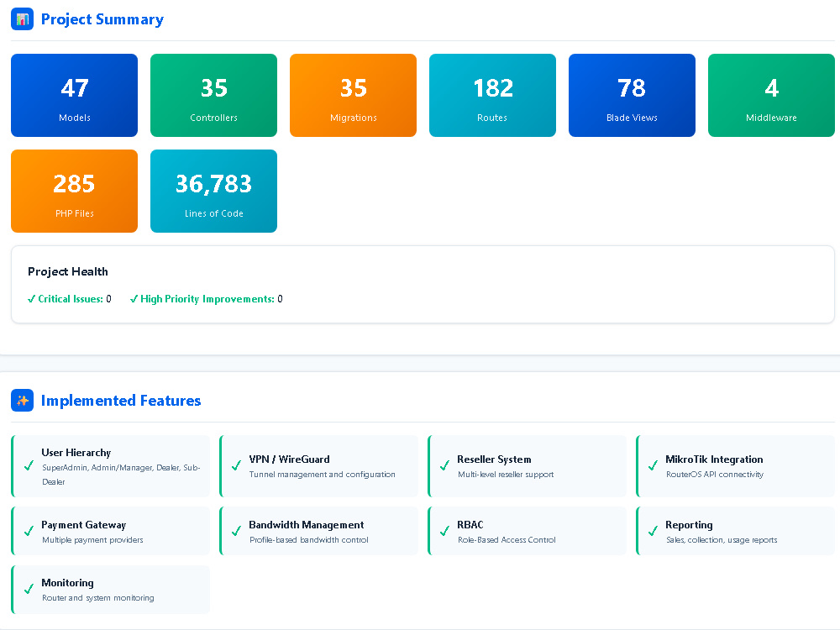Viewport: 840px width, 630px height.
Task: Click the User Hierarchy checkmark icon
Action: 29,466
